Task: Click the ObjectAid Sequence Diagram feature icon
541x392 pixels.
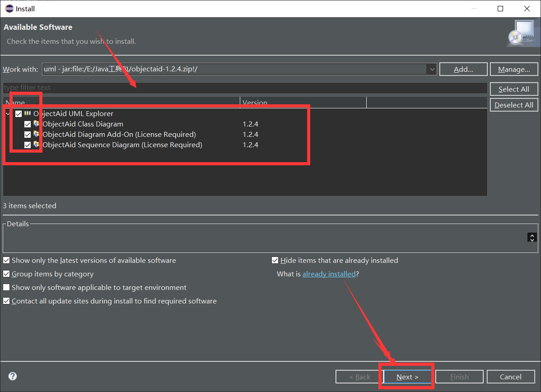Action: [36, 144]
